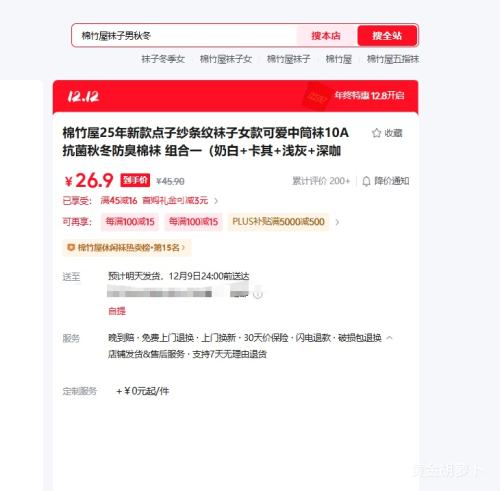Open the 棉竹屋 ranking list chevron
Image resolution: width=500 pixels, height=491 pixels.
(x=183, y=248)
